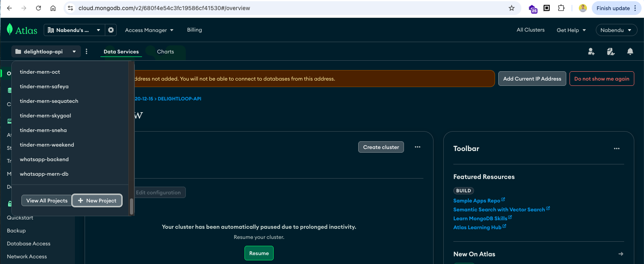
Task: Open the Billing menu item
Action: [x=194, y=30]
